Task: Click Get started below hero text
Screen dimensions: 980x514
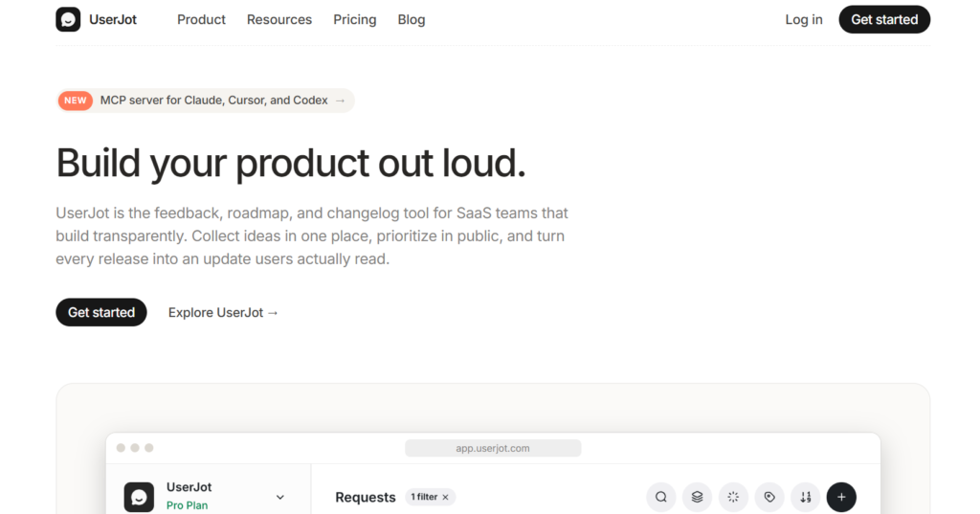Action: point(101,312)
